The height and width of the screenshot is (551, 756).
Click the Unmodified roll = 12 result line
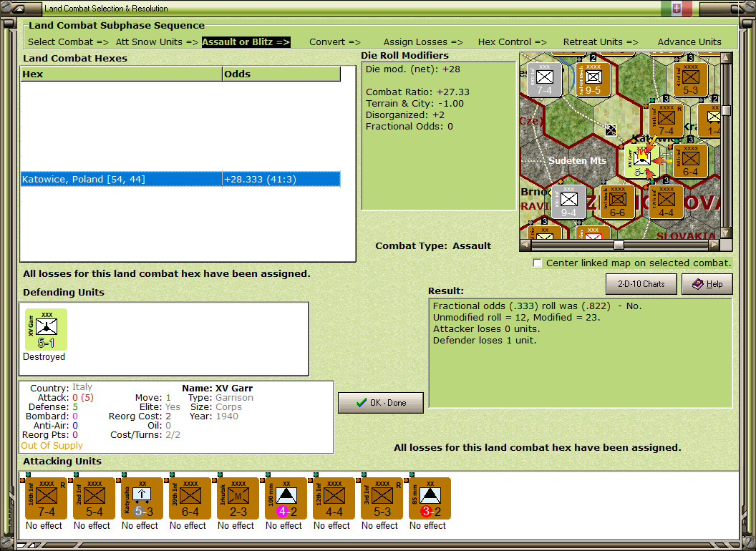tap(516, 317)
